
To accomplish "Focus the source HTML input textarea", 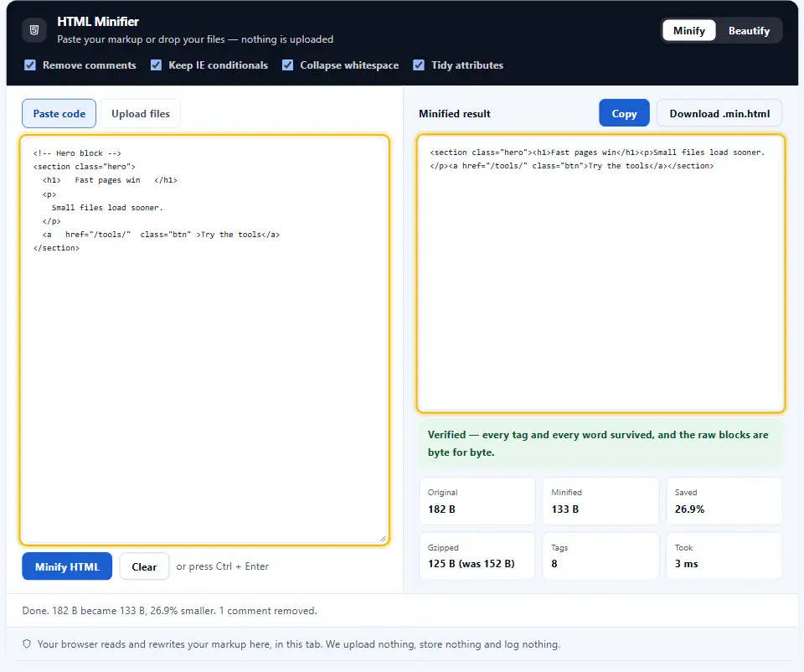I will (204, 340).
